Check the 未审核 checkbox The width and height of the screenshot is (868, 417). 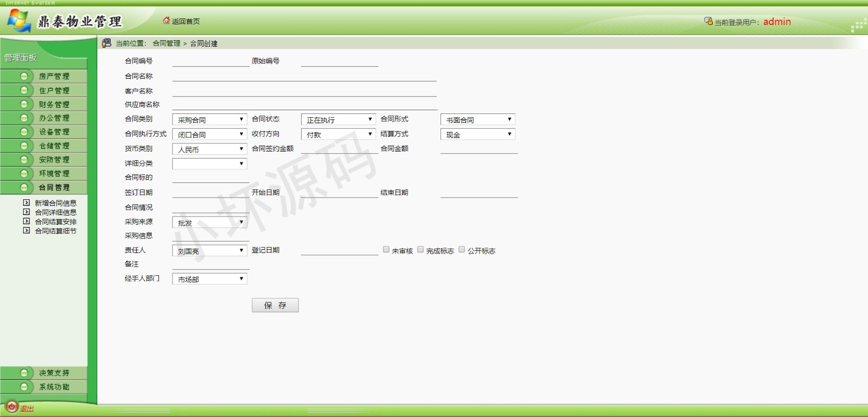coord(386,249)
